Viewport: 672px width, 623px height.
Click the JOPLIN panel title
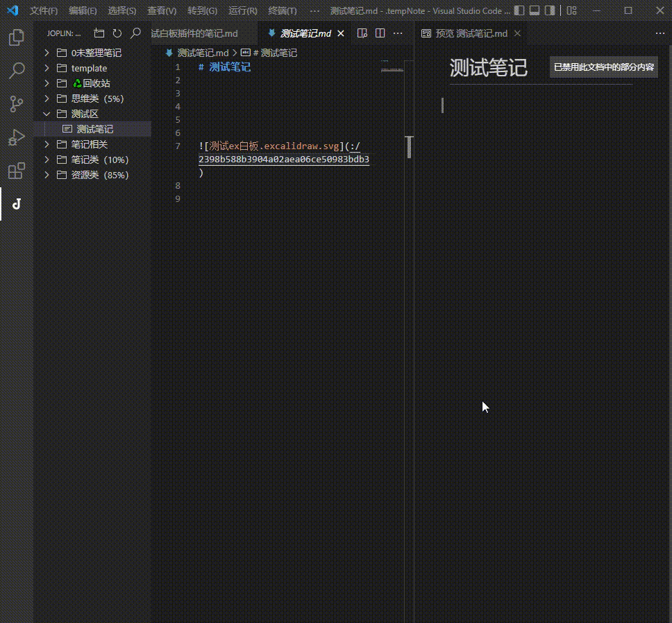pos(64,33)
